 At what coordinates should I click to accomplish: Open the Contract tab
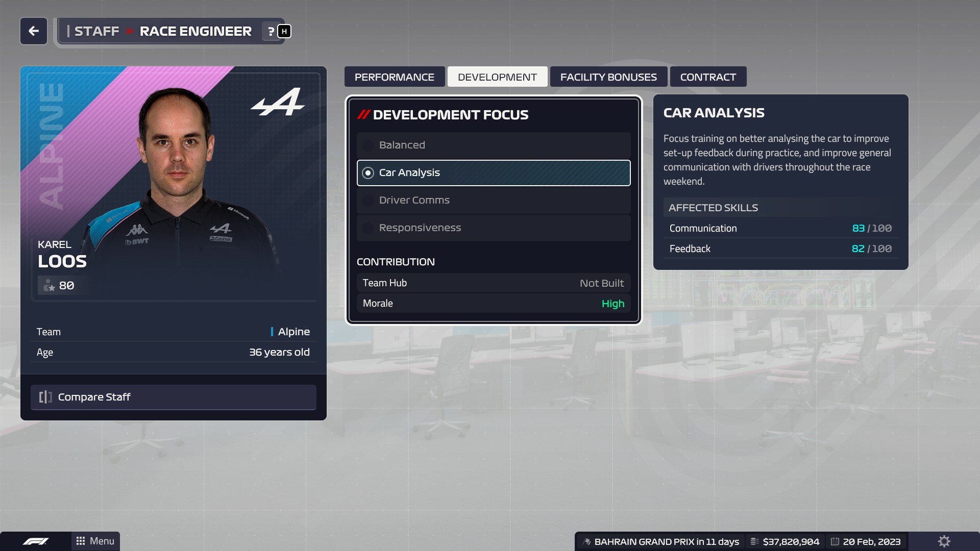click(708, 77)
